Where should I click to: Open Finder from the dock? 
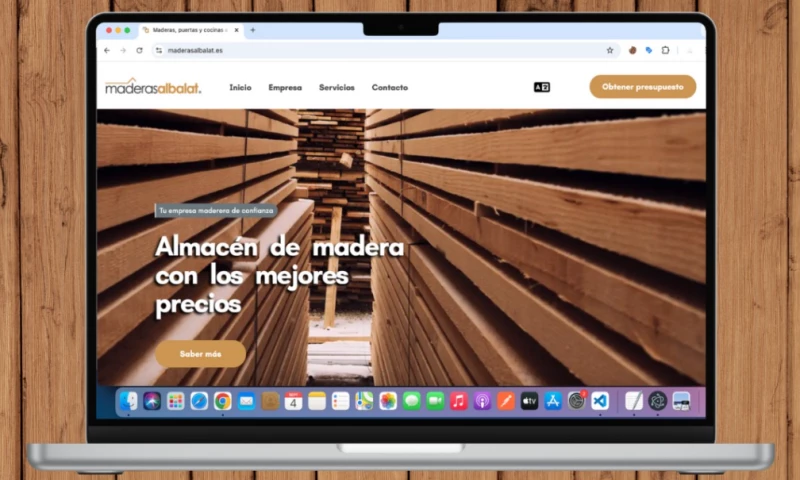(129, 401)
